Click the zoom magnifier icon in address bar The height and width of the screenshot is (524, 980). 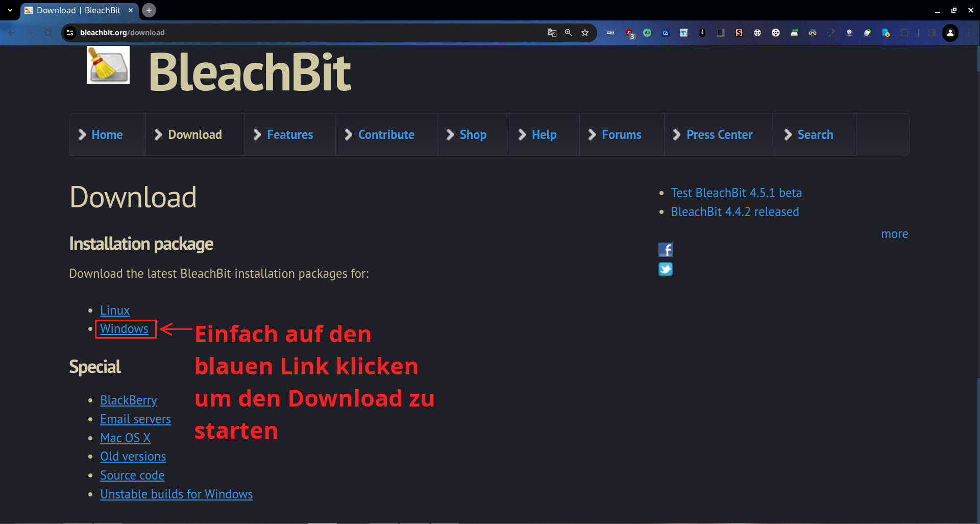click(569, 33)
